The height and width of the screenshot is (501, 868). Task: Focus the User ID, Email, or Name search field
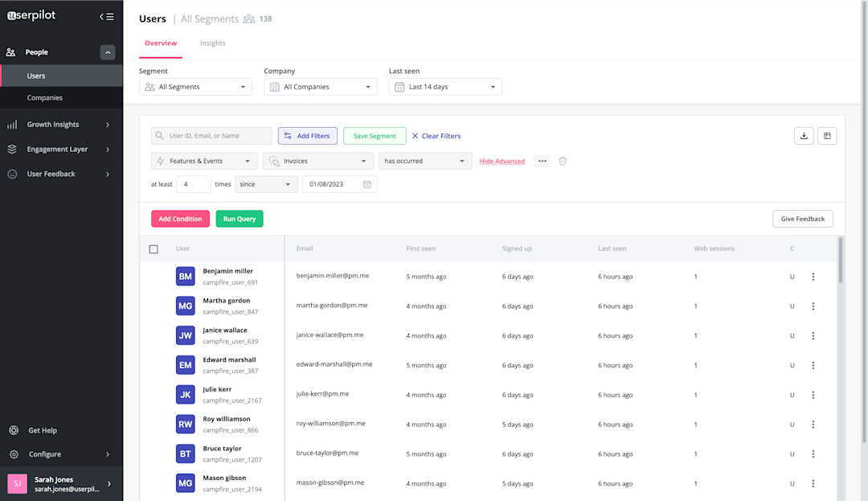click(211, 136)
